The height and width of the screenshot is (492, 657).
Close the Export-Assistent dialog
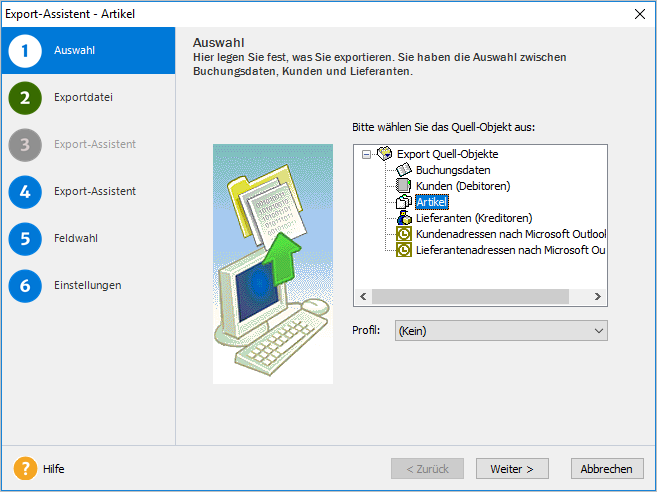pyautogui.click(x=639, y=14)
